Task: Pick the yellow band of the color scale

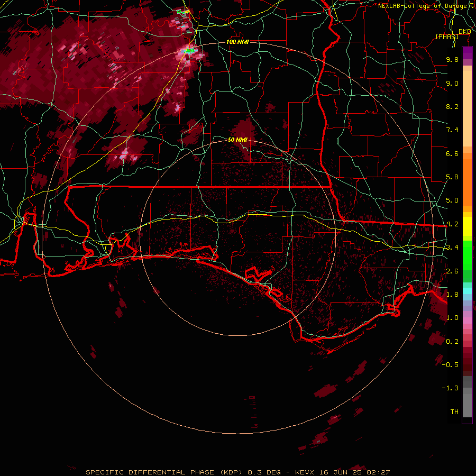Action: (467, 226)
